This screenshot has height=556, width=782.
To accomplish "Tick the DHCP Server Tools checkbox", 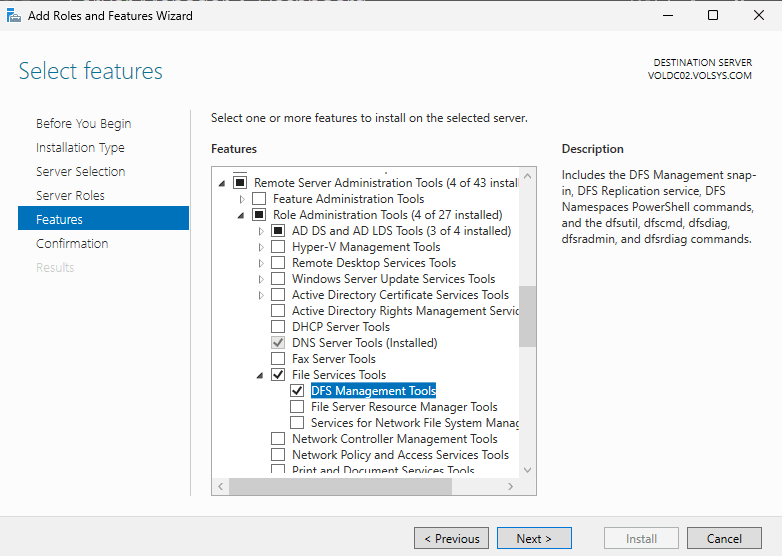I will (278, 327).
